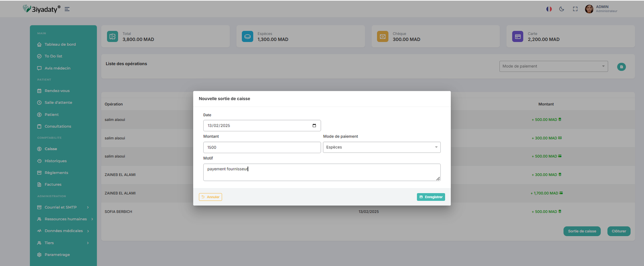This screenshot has height=266, width=644.
Task: Expand Ressources humaines sidebar section
Action: point(65,219)
